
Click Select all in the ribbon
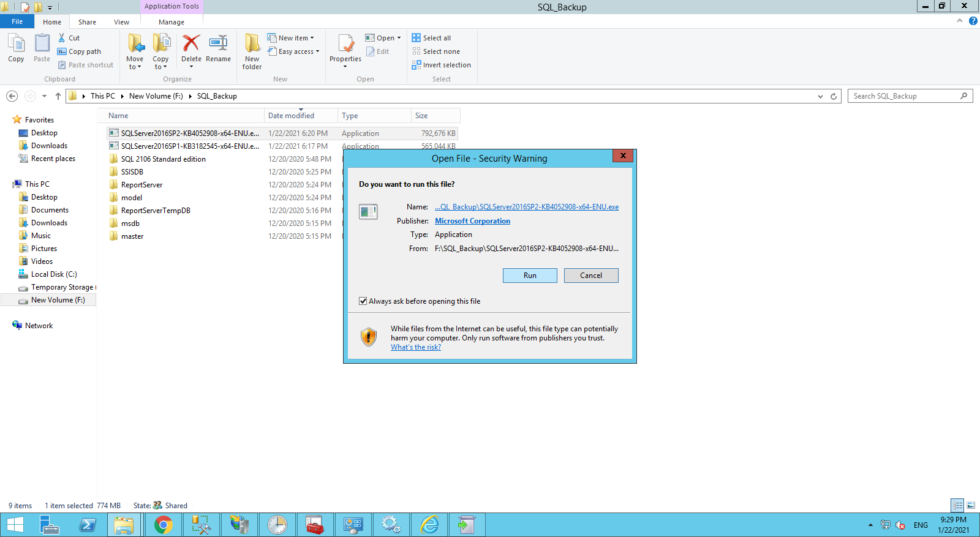click(x=431, y=38)
